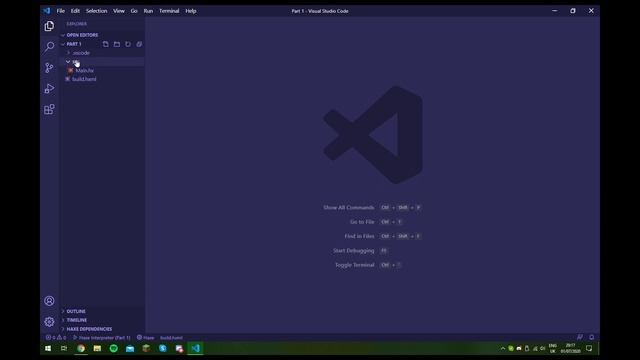Viewport: 640px width, 360px height.
Task: Open the feedback icon in status bar
Action: tap(580, 337)
